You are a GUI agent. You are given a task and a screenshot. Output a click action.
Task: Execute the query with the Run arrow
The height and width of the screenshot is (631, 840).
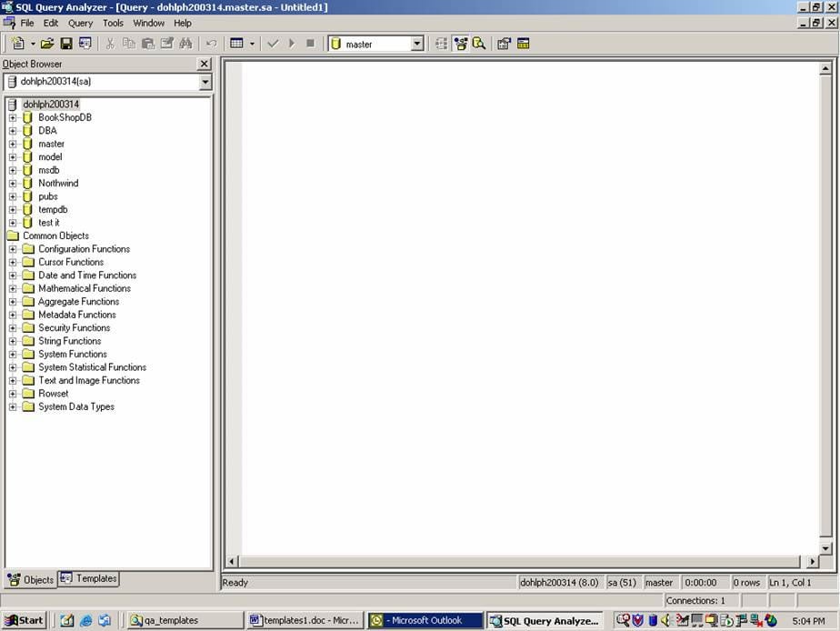(290, 43)
